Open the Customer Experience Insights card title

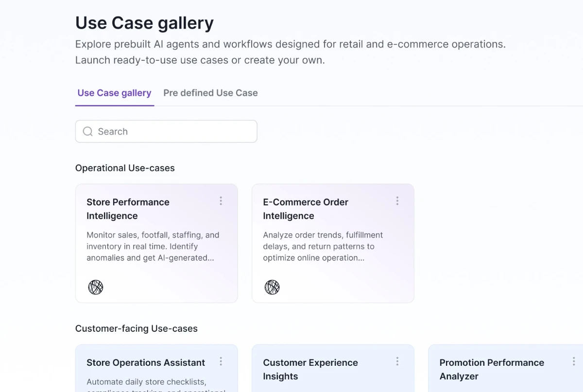(310, 370)
